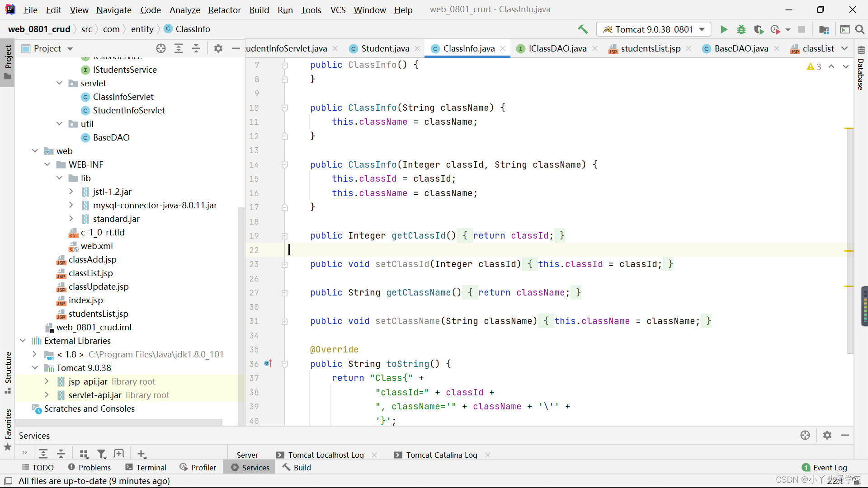Screen dimensions: 868x488
Task: Open the Analyze menu
Action: point(184,9)
